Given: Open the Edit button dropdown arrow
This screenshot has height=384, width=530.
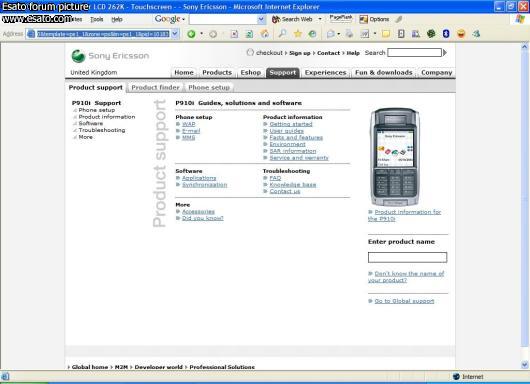Looking at the screenshot, I should pyautogui.click(x=375, y=34).
